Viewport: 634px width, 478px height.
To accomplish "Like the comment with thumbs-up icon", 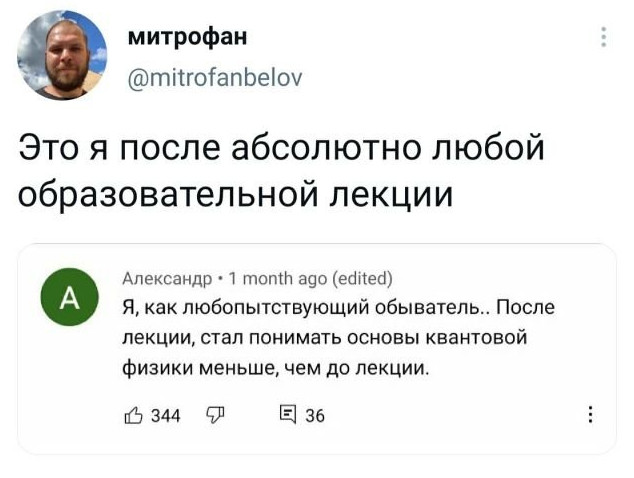I will [129, 416].
